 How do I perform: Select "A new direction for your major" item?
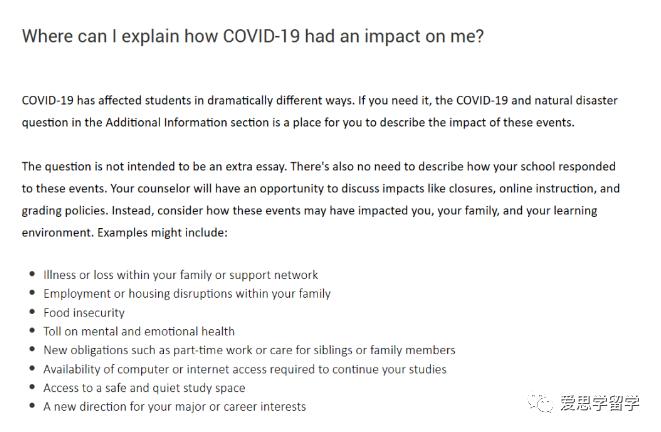[174, 407]
